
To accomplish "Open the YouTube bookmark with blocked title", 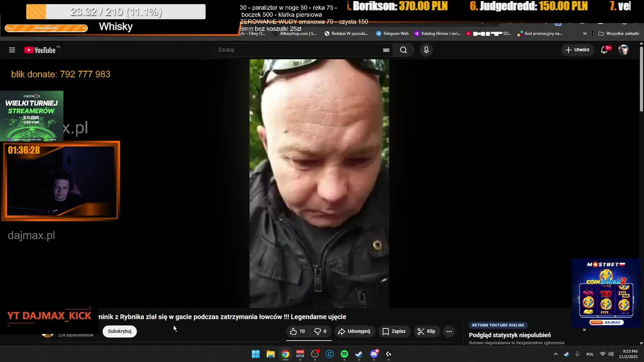I will pyautogui.click(x=489, y=34).
